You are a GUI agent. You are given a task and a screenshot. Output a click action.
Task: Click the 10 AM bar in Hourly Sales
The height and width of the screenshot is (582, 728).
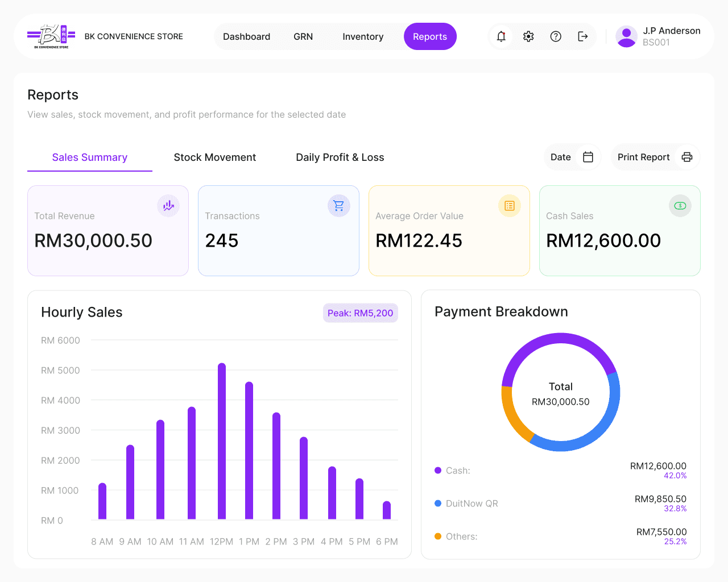[x=160, y=469]
